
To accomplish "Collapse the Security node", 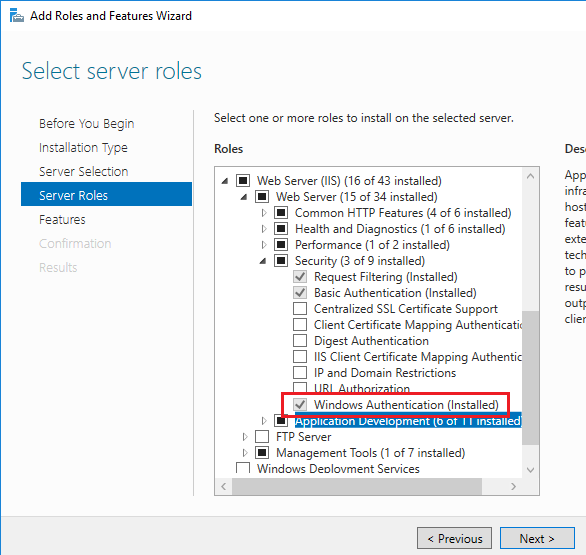I will (263, 261).
